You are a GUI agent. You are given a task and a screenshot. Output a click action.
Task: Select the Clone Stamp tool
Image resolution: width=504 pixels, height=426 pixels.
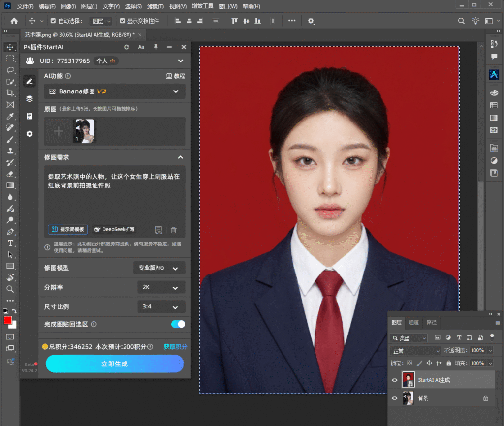(x=10, y=151)
